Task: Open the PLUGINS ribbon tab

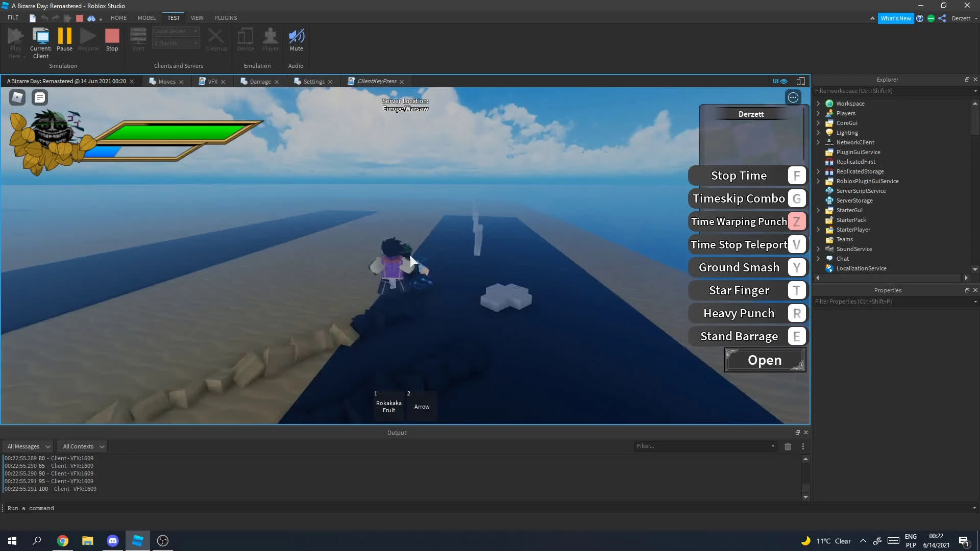Action: 226,18
